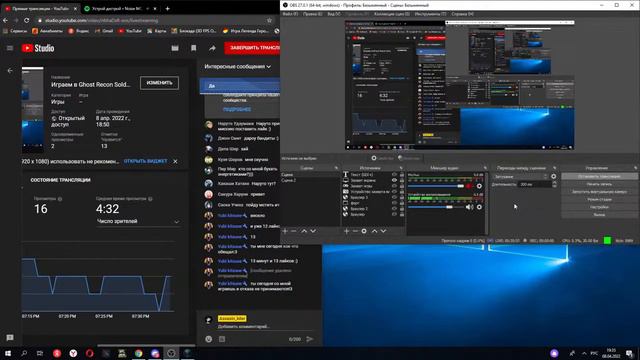640x360 pixels.
Task: Open Opera from Windows taskbar
Action: (x=89, y=353)
